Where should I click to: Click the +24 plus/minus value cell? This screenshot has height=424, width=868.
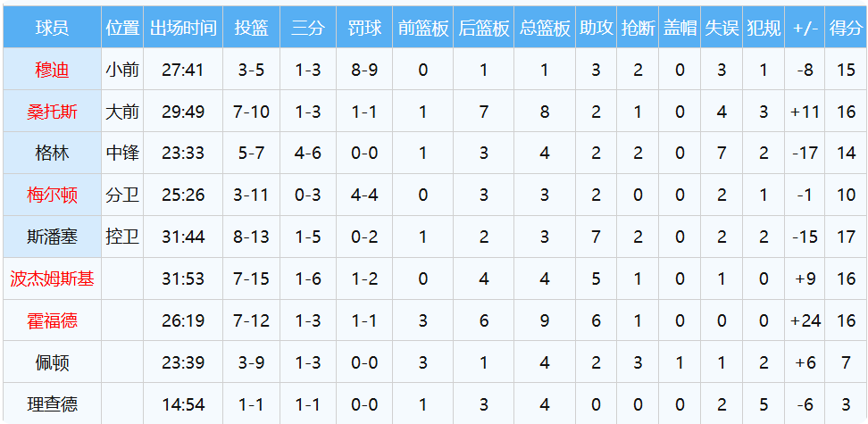(805, 320)
